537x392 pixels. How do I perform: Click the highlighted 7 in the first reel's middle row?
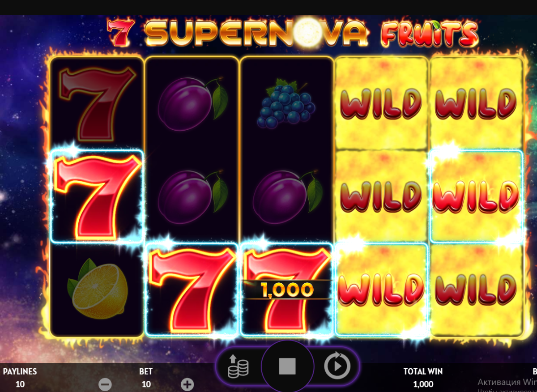[97, 197]
